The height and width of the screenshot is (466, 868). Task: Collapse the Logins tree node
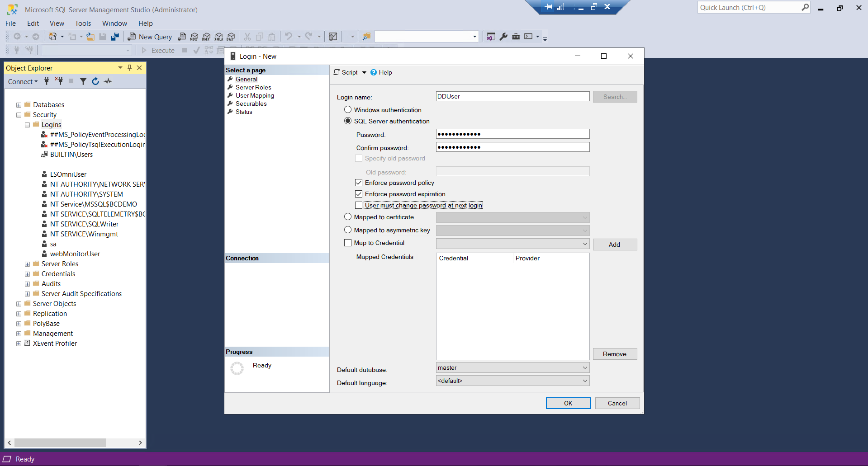tap(27, 125)
